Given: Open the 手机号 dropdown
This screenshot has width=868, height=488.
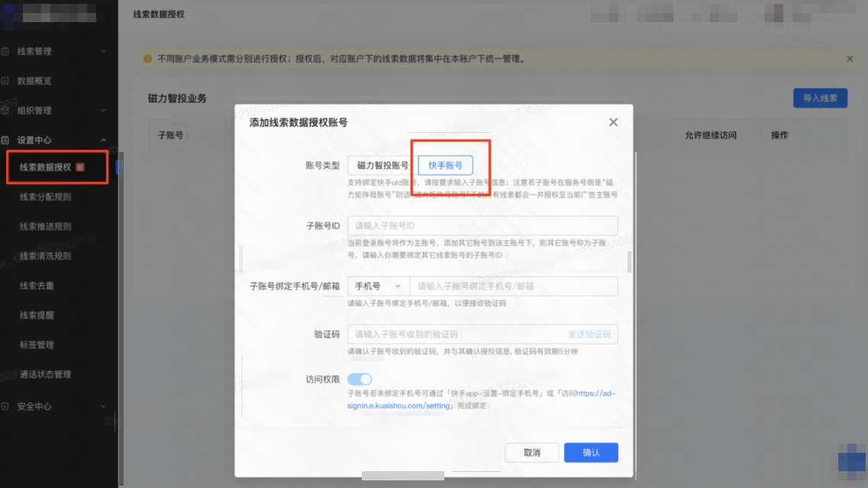Looking at the screenshot, I should click(378, 286).
